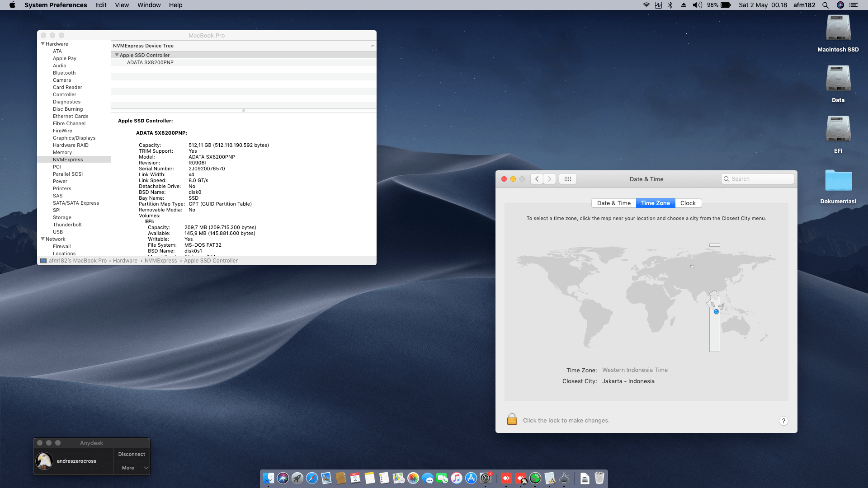
Task: Show all preferences grid button
Action: (x=568, y=179)
